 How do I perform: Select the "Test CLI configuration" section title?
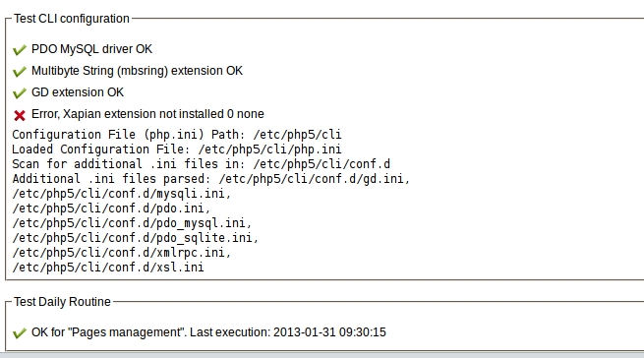72,19
